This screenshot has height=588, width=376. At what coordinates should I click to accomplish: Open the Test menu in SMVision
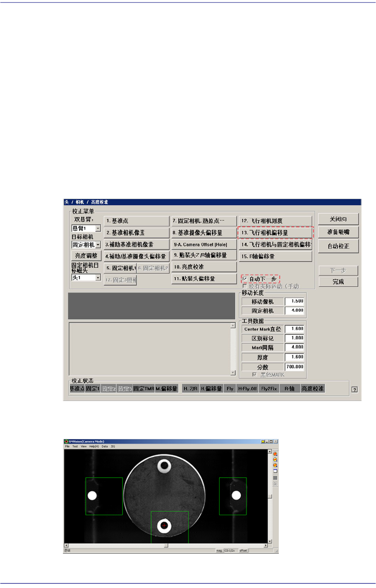tap(75, 446)
